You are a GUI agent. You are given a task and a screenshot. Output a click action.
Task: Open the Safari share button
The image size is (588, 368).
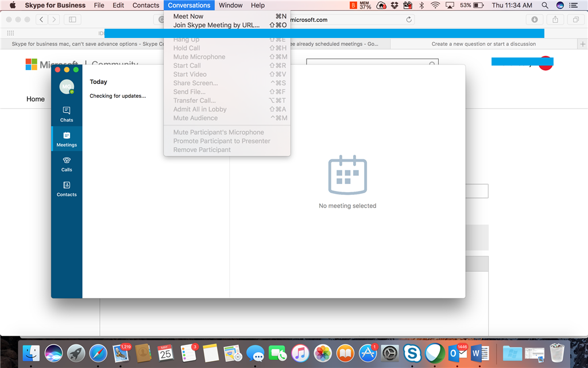(x=555, y=20)
